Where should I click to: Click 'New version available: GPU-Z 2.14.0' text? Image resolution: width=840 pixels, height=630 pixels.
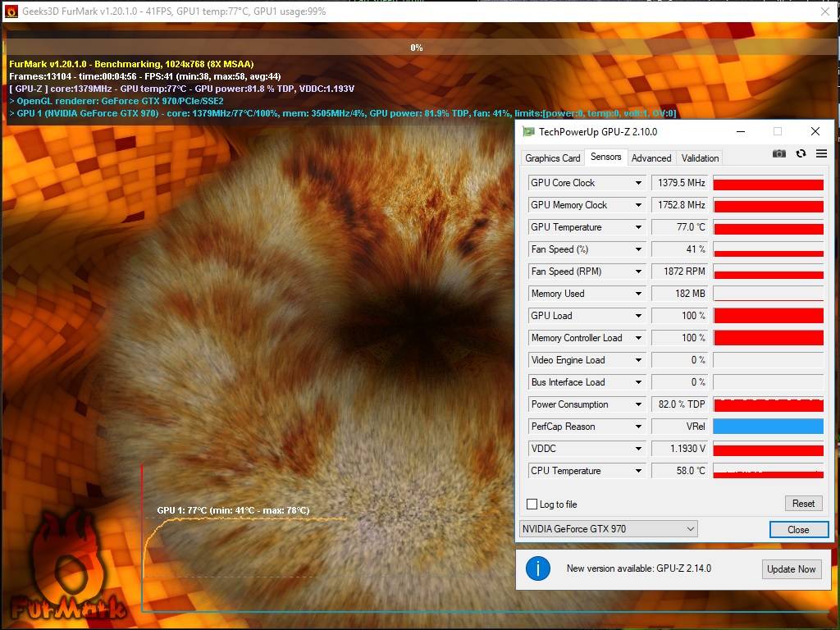[638, 568]
